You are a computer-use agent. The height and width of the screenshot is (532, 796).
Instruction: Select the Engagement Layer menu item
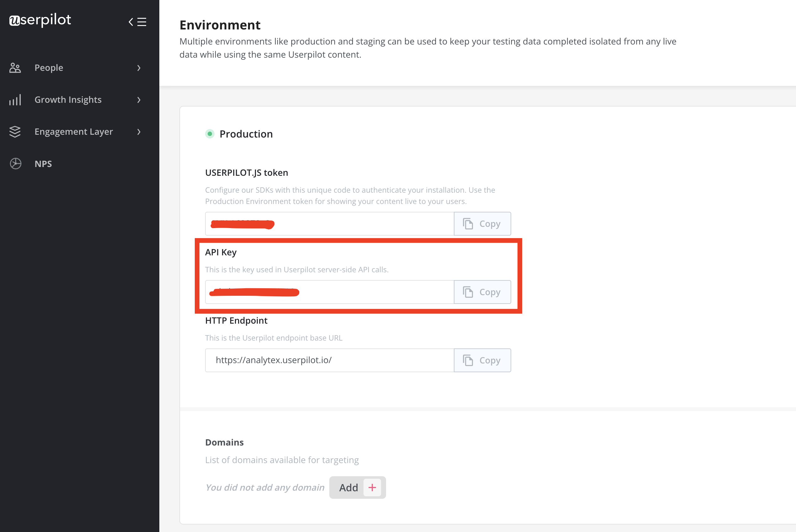74,132
